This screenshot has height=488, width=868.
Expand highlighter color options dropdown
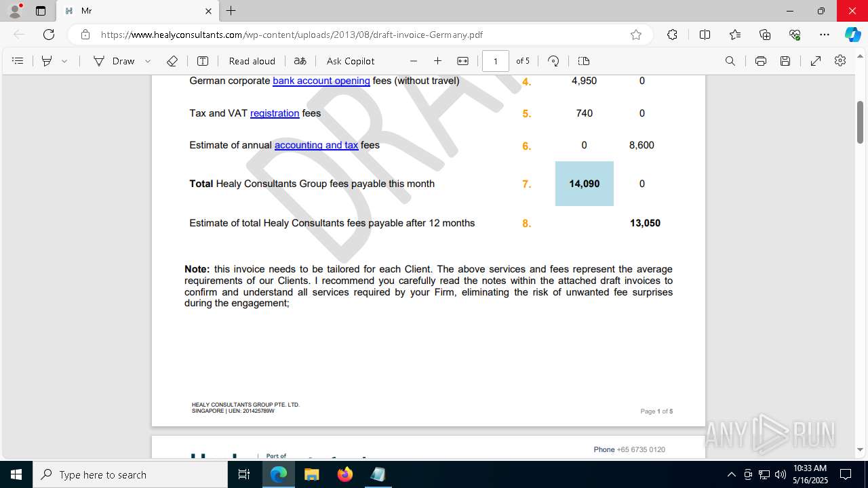(64, 61)
